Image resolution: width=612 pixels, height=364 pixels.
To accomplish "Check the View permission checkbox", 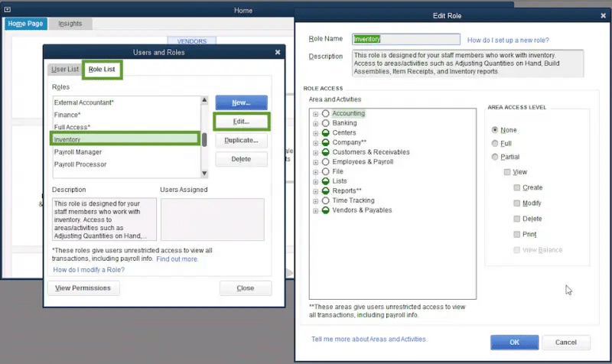I will (507, 172).
